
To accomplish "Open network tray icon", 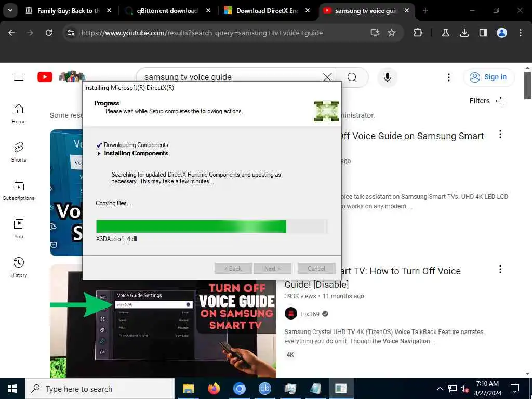I will (453, 389).
